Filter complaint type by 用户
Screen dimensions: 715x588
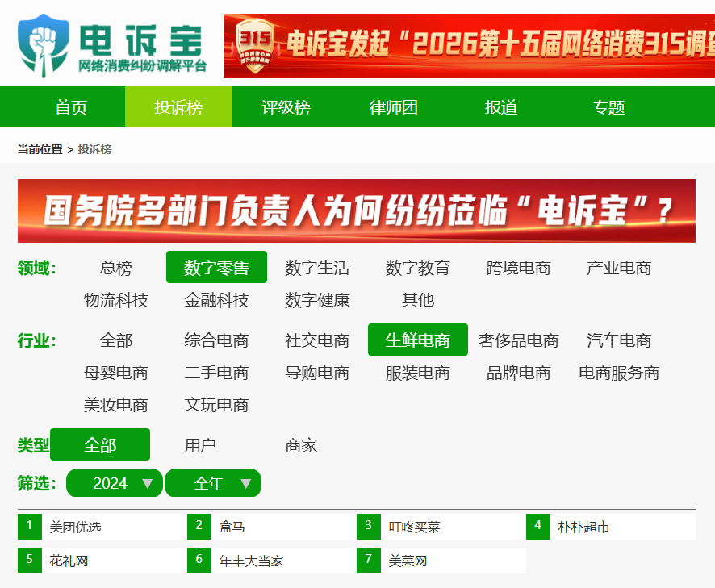pyautogui.click(x=200, y=445)
